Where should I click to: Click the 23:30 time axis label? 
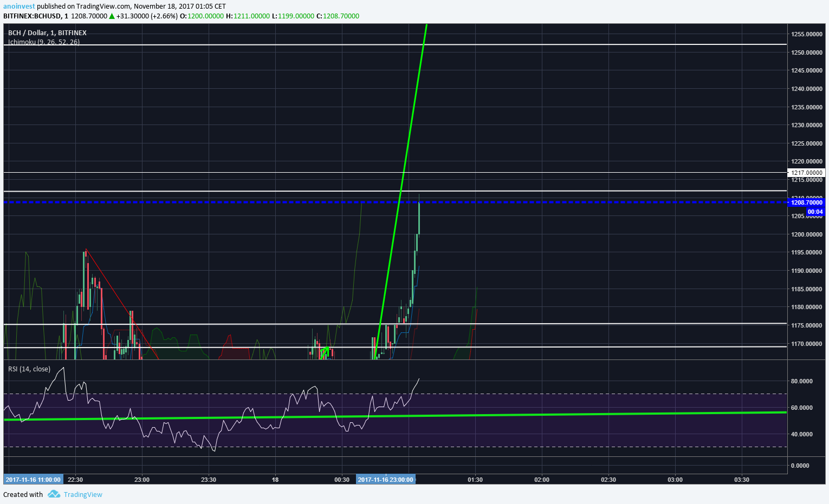[x=209, y=480]
